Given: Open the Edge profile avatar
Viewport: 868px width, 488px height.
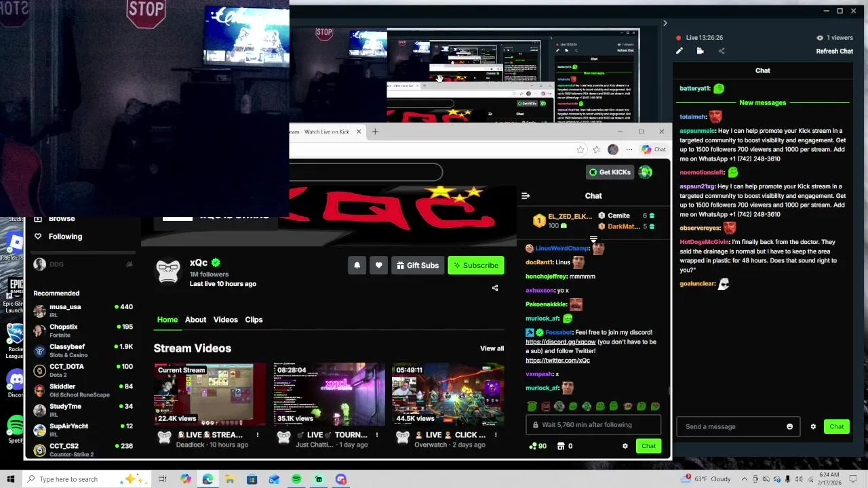Looking at the screenshot, I should pyautogui.click(x=613, y=150).
